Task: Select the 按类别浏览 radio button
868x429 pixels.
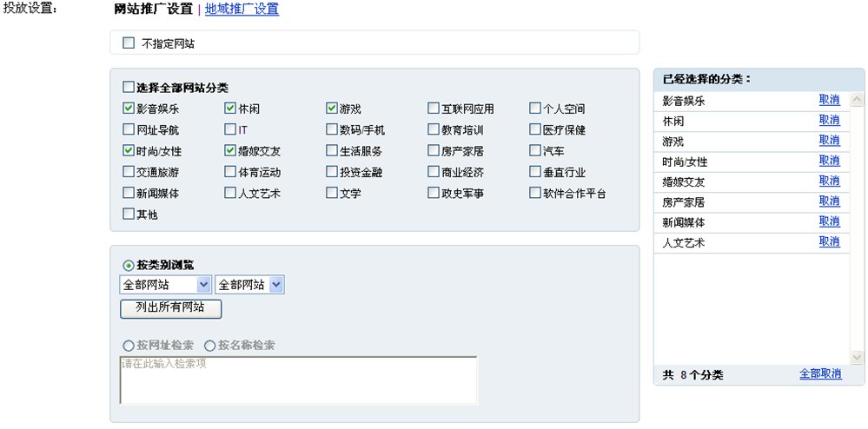Action: click(129, 266)
